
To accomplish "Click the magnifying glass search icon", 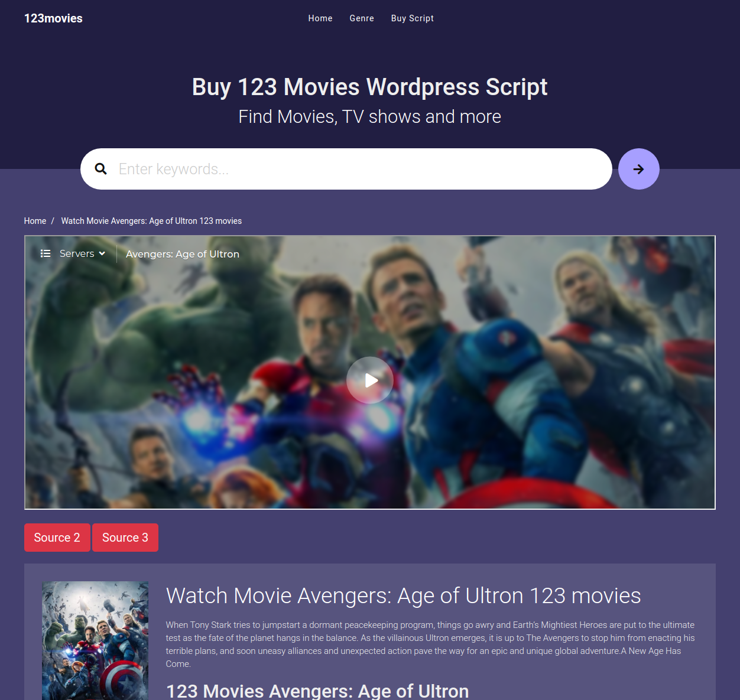I will (101, 169).
